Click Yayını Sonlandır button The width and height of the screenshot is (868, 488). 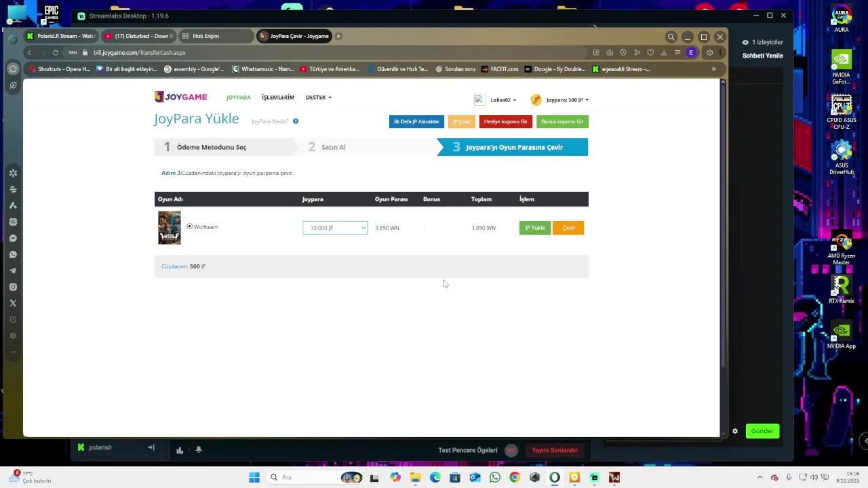point(554,450)
